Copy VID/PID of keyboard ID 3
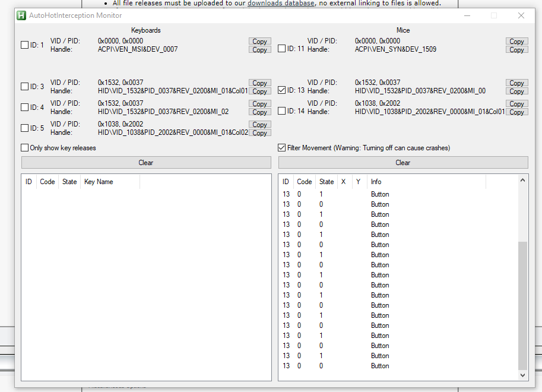This screenshot has height=392, width=542. point(259,83)
